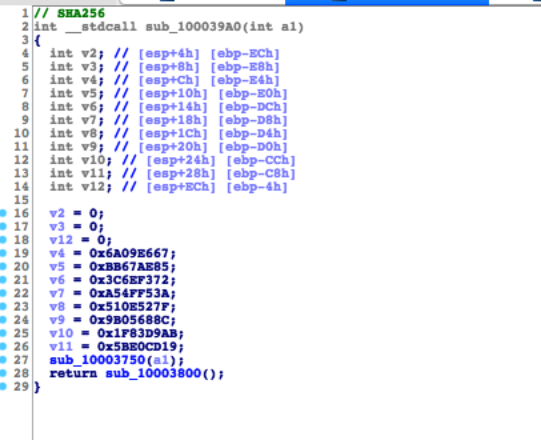This screenshot has width=542, height=440.
Task: Toggle breakpoint dot on line 16
Action: 3,213
